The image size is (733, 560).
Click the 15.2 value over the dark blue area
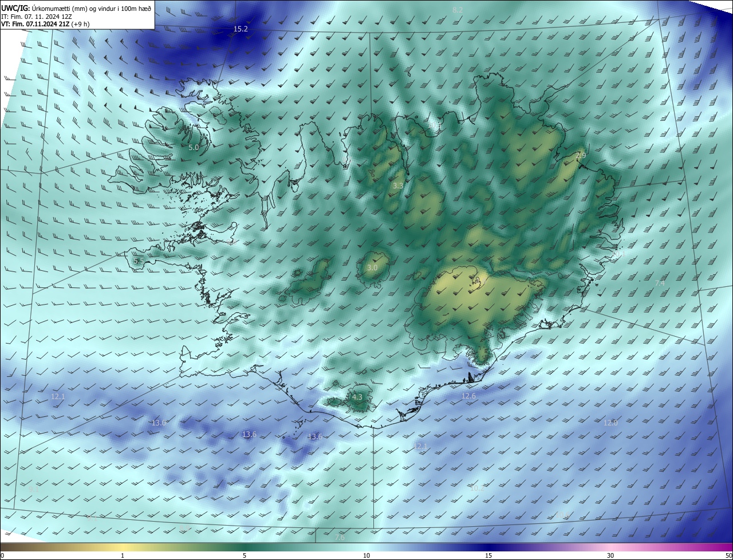click(241, 29)
